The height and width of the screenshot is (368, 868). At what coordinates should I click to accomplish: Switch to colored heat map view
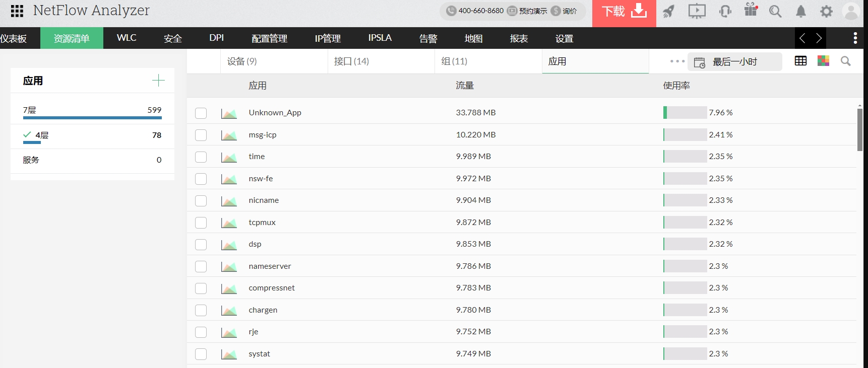pos(824,61)
